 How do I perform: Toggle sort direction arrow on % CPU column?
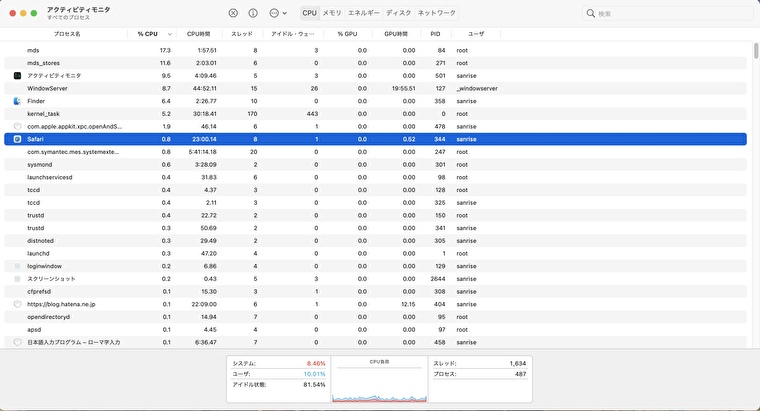[x=170, y=34]
